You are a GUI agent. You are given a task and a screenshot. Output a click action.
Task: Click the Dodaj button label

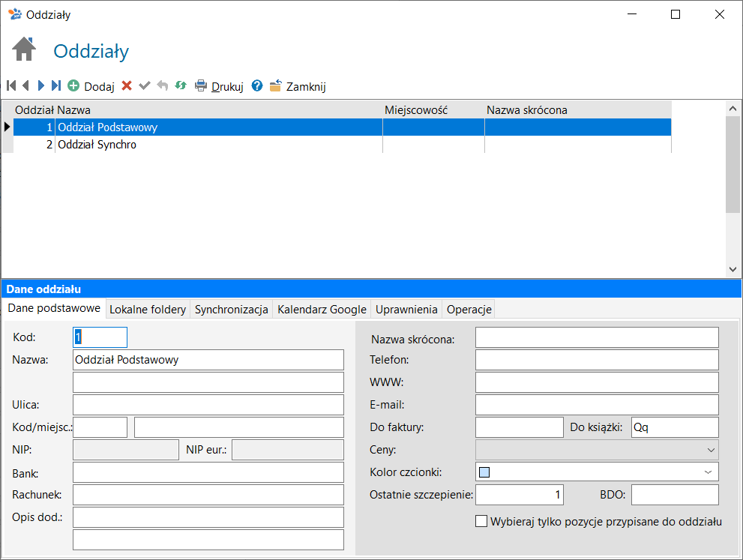[x=99, y=87]
